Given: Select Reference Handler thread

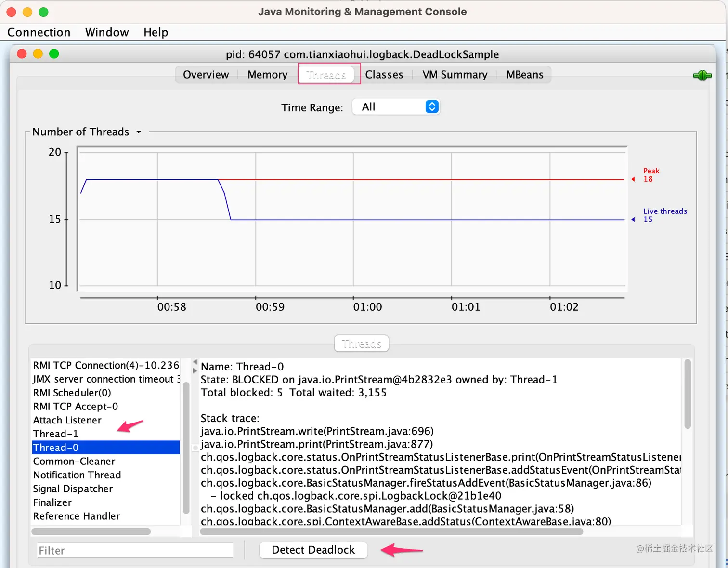Looking at the screenshot, I should (x=106, y=516).
